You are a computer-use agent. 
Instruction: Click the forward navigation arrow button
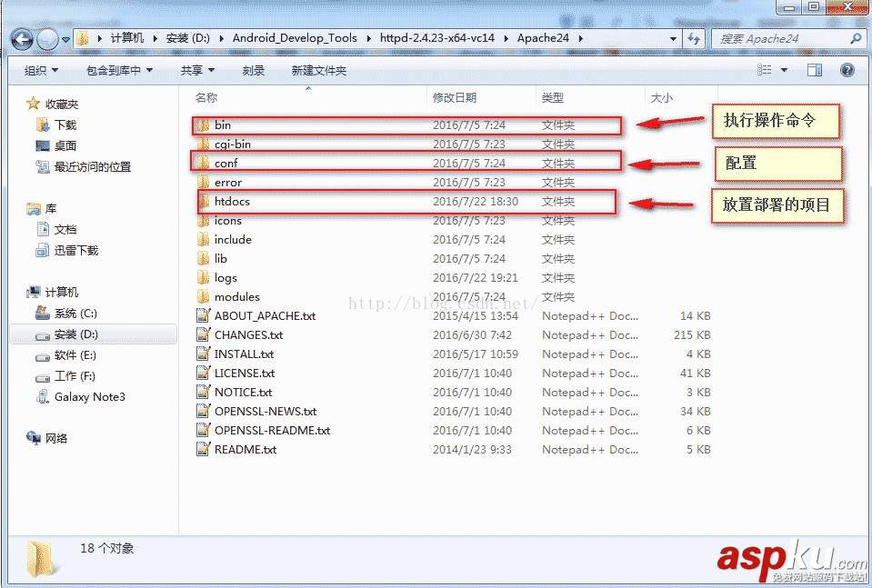(48, 39)
